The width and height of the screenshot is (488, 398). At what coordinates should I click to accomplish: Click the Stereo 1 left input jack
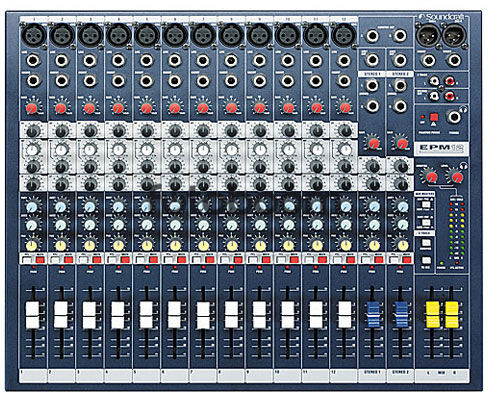click(x=372, y=85)
